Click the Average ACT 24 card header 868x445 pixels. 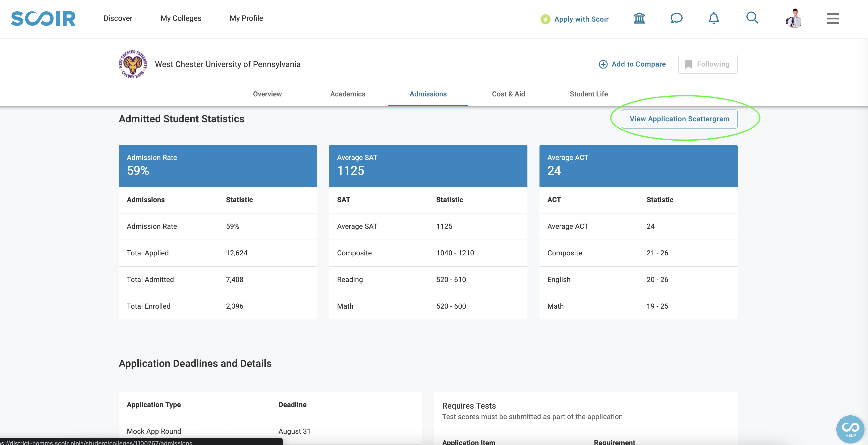tap(638, 166)
